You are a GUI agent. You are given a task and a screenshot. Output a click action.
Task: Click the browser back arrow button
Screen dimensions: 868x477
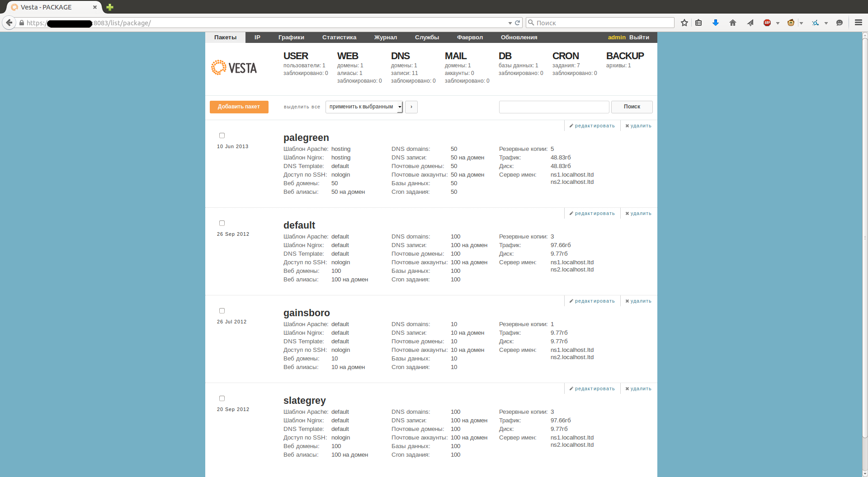[9, 23]
